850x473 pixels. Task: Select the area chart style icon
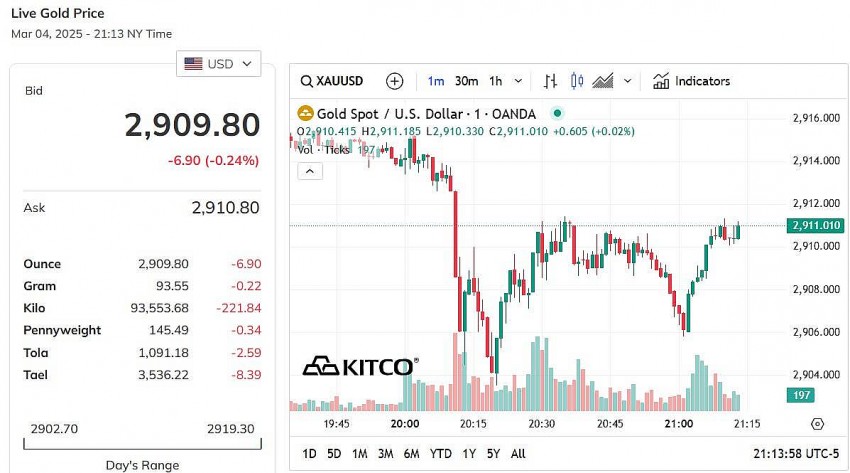point(603,81)
